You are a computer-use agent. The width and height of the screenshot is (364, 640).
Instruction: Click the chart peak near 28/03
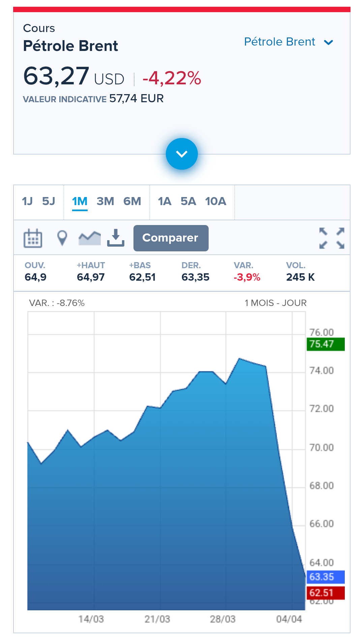tap(239, 358)
